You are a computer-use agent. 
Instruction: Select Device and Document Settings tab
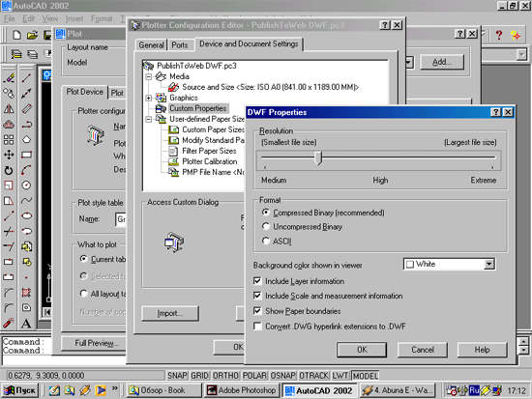click(249, 44)
